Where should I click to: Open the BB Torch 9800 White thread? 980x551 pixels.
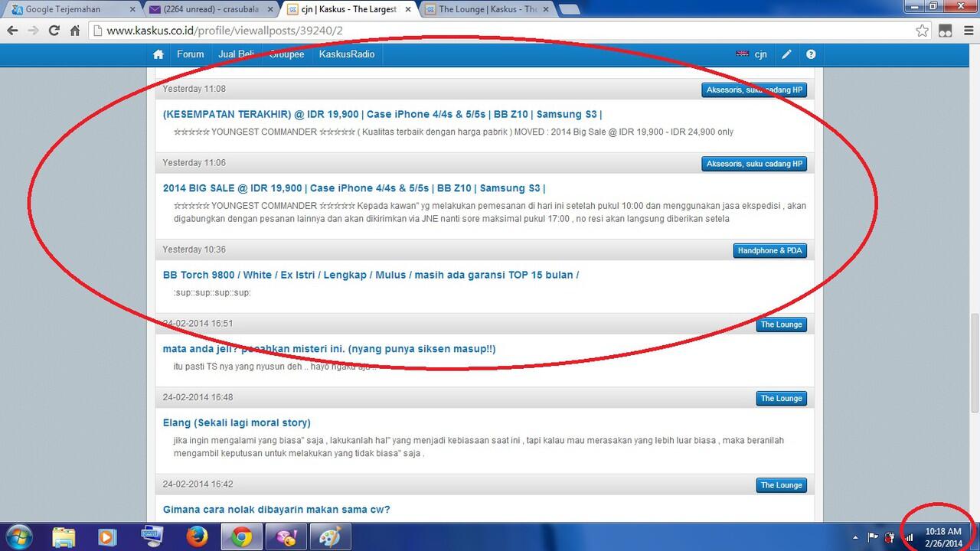point(371,275)
